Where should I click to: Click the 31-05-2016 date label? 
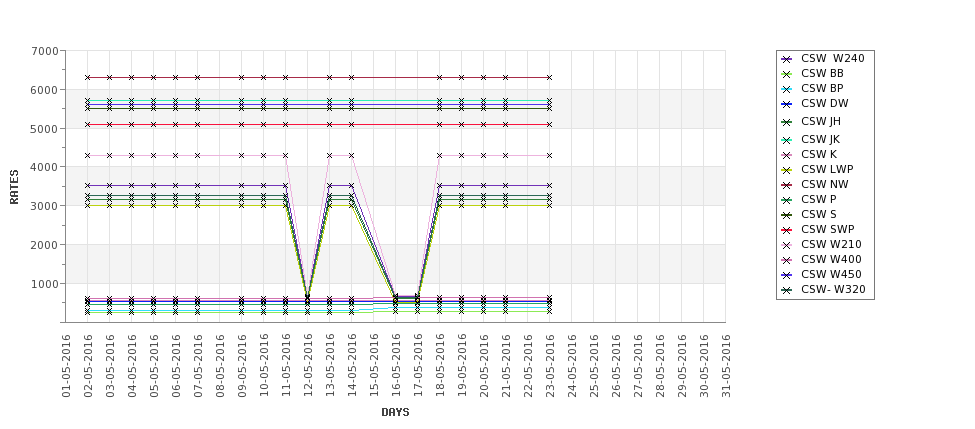[x=726, y=366]
